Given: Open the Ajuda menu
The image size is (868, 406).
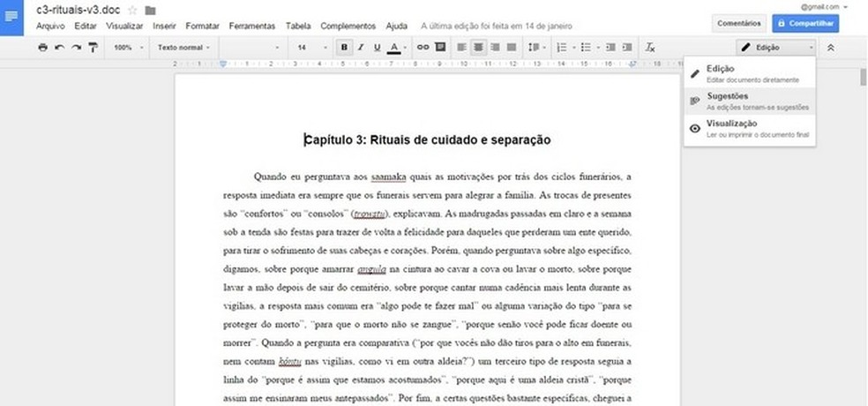Looking at the screenshot, I should tap(396, 26).
